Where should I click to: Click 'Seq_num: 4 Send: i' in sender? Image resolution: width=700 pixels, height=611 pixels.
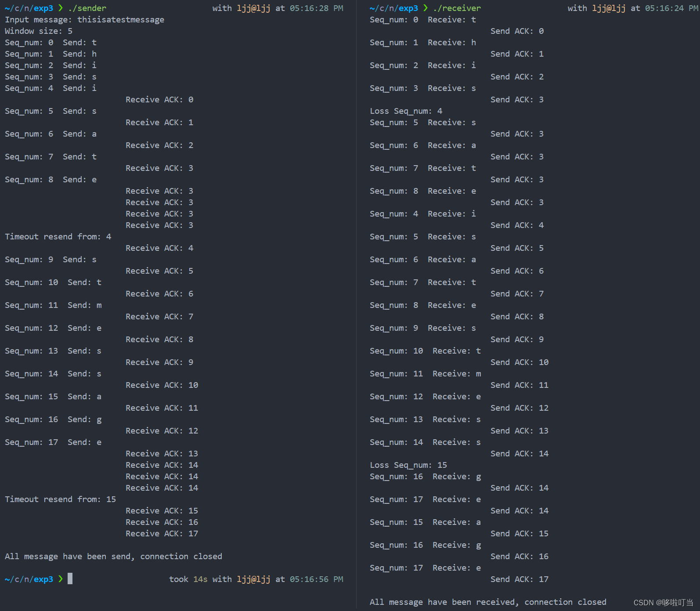51,88
